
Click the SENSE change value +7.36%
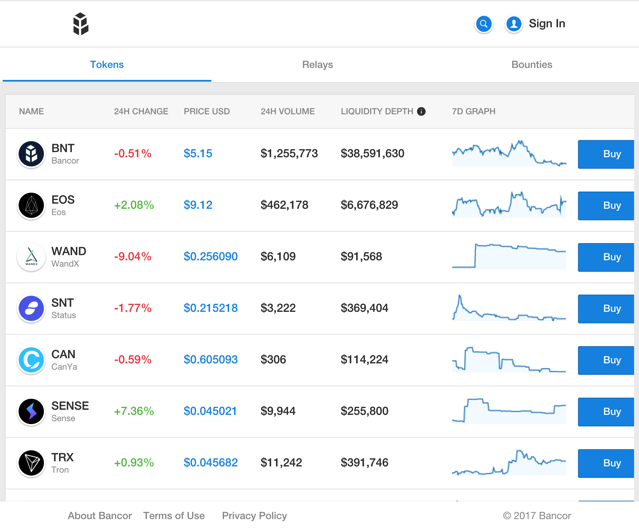pyautogui.click(x=134, y=411)
